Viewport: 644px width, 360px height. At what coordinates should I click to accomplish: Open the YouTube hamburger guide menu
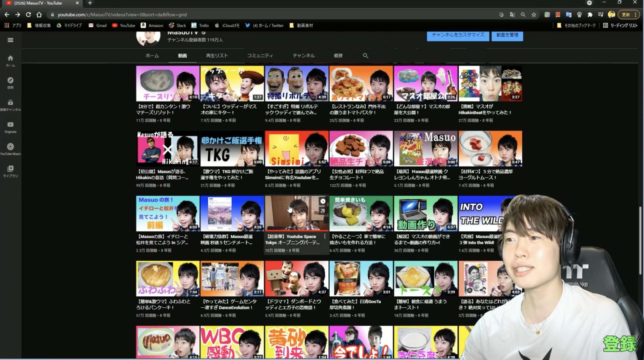coord(10,40)
